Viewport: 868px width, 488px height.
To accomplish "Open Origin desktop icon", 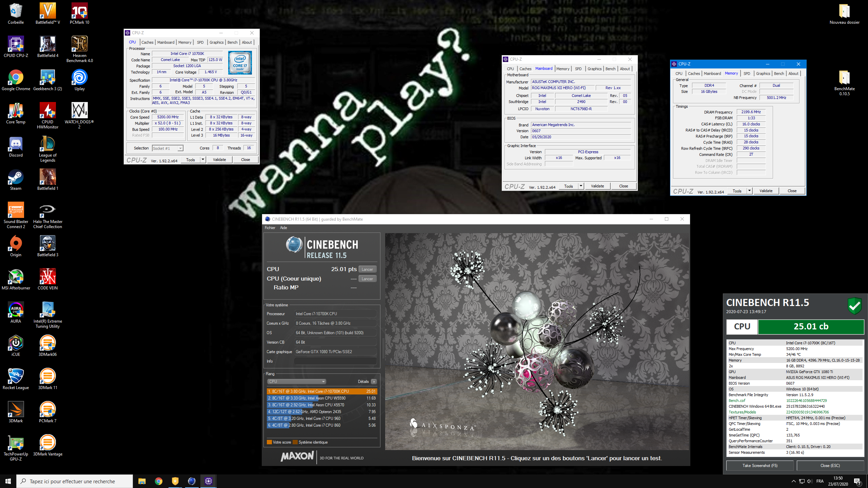I will pyautogui.click(x=16, y=246).
